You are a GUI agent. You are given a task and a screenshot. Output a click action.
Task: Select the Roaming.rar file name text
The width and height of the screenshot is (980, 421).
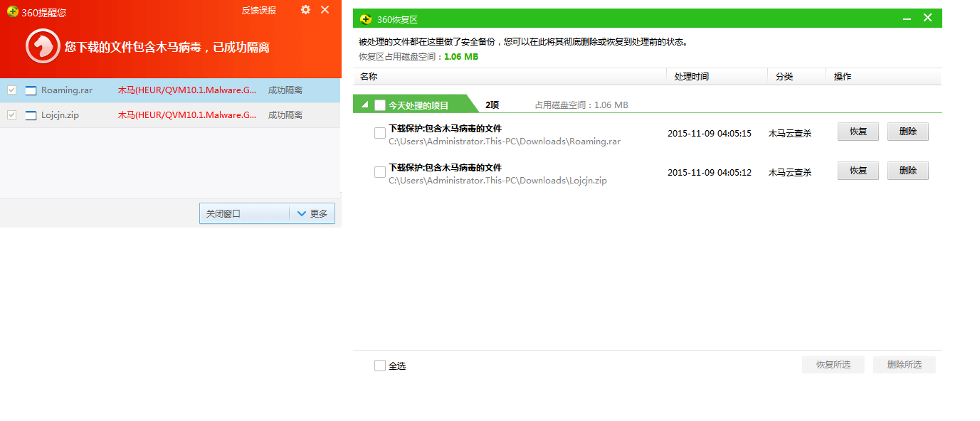tap(67, 90)
